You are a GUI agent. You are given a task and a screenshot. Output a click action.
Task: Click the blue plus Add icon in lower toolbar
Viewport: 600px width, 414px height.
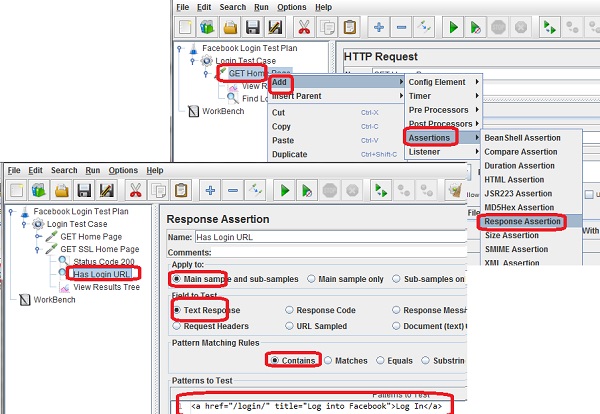tap(210, 190)
